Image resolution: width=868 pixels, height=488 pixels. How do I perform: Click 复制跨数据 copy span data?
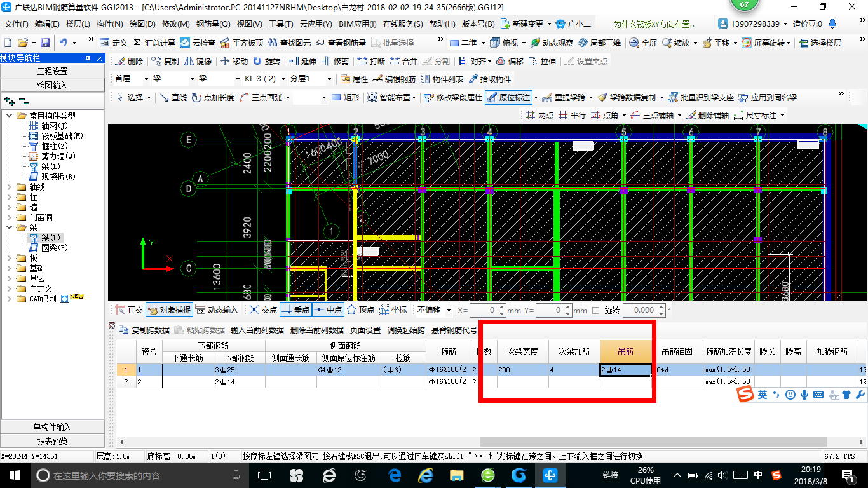point(144,330)
